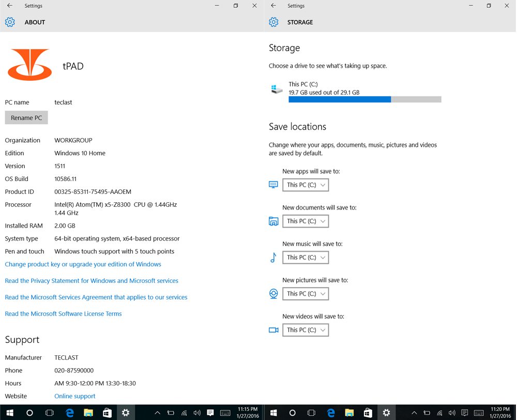
Task: Open Cortana circle on the About window's taskbar
Action: point(29,413)
